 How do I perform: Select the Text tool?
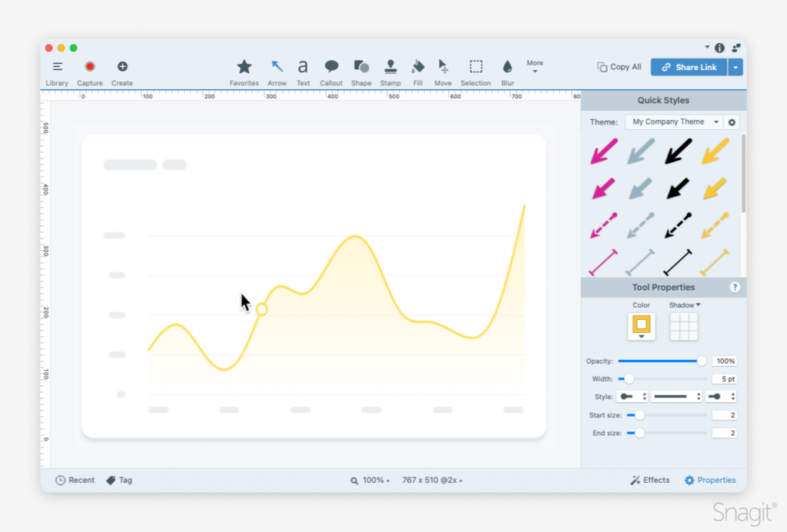[x=303, y=72]
